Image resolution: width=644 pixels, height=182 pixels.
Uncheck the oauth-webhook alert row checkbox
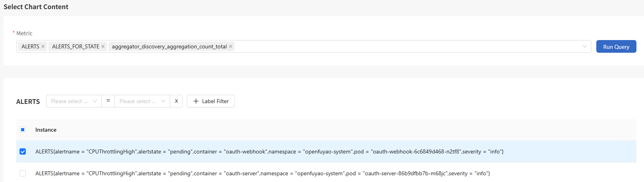(x=23, y=151)
